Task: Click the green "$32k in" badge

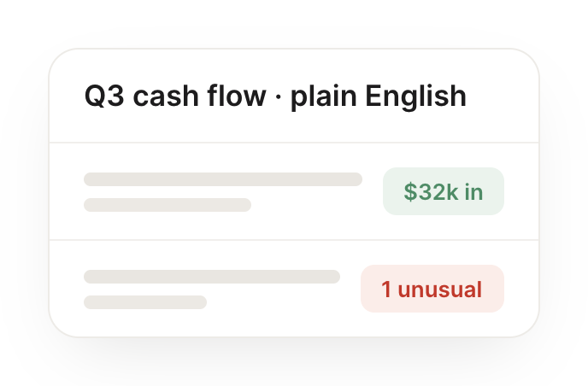Action: click(444, 191)
